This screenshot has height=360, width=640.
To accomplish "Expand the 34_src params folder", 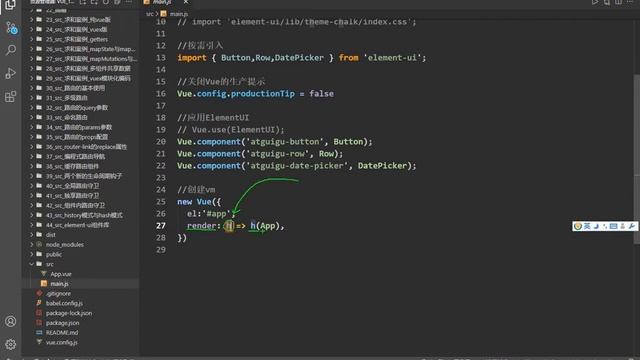I will click(78, 127).
